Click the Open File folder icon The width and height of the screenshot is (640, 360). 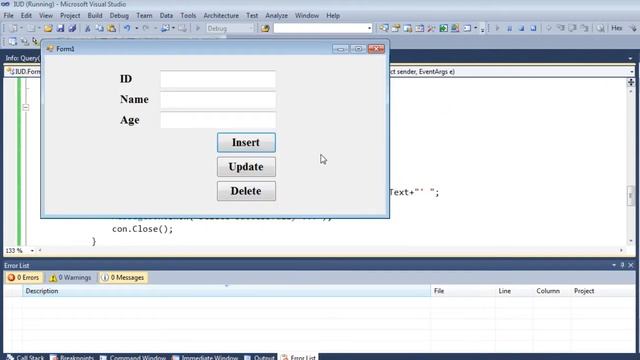[48, 28]
